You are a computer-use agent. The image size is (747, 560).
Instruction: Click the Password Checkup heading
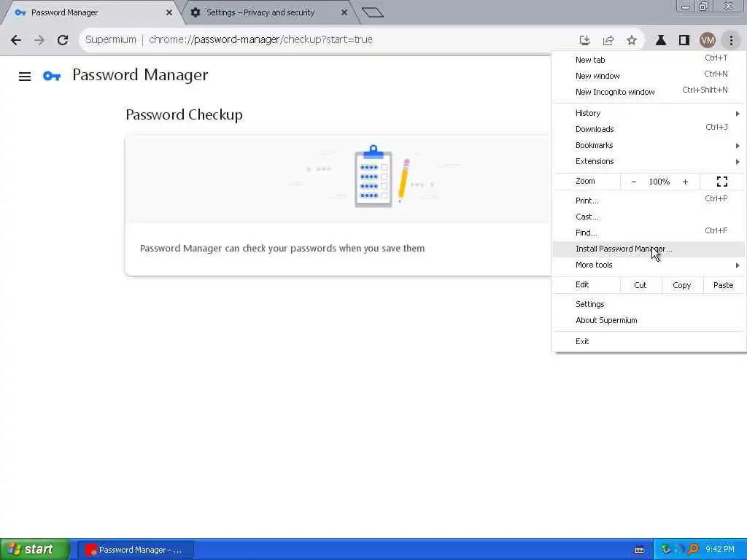[x=185, y=114]
